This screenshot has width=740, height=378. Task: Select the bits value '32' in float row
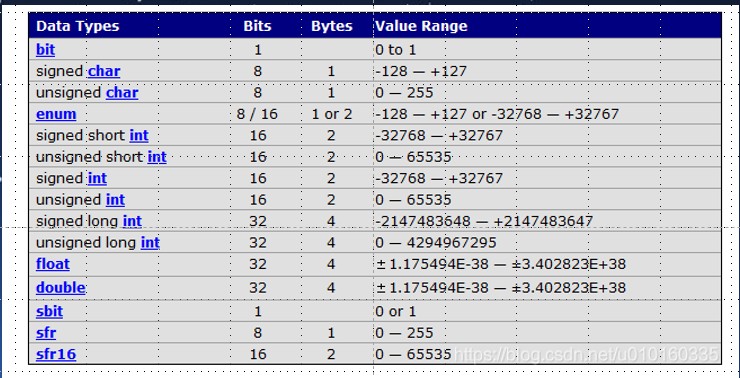[x=258, y=264]
